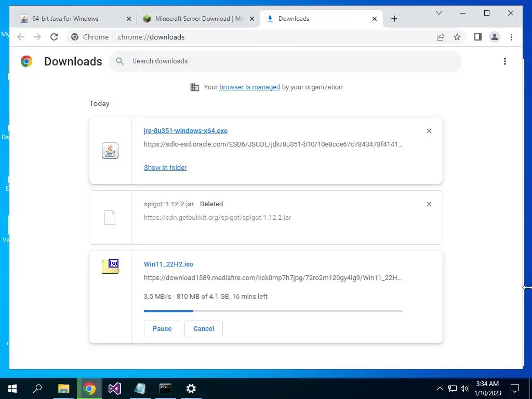
Task: Click the network tray icon
Action: click(453, 389)
